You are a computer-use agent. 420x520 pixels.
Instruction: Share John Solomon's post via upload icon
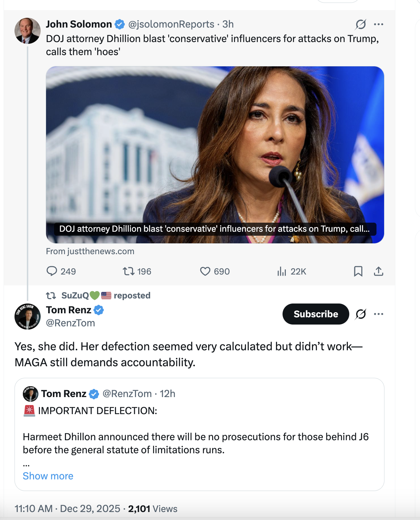(x=378, y=271)
